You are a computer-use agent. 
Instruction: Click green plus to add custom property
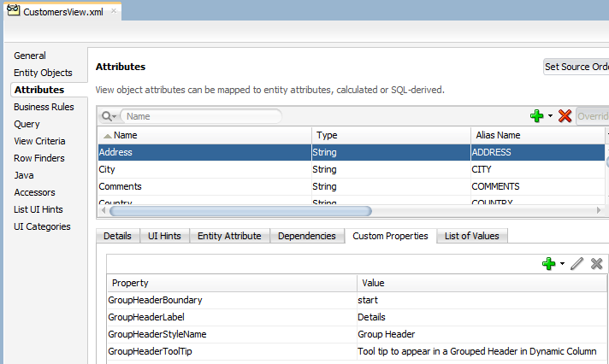click(x=548, y=264)
